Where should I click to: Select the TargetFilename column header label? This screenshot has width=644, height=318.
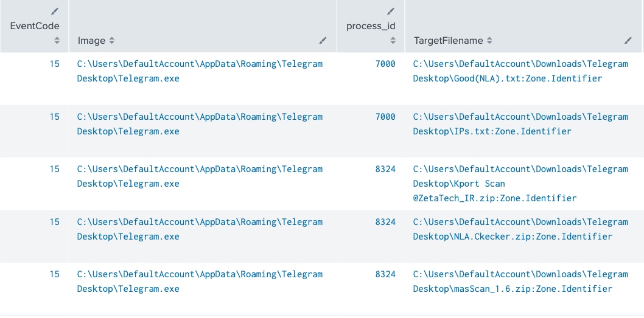pos(448,41)
